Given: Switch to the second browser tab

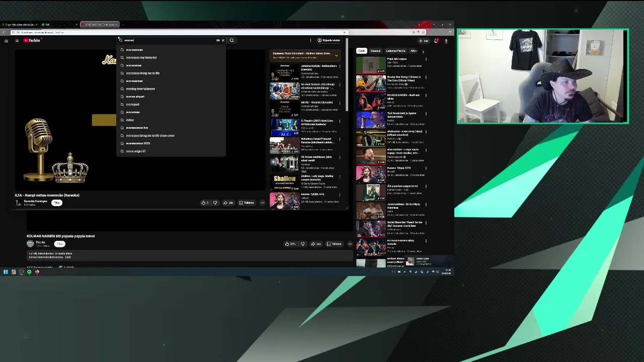Looking at the screenshot, I should point(59,24).
